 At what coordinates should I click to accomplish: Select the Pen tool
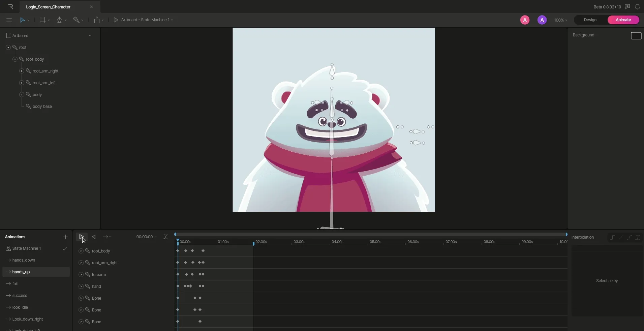click(x=60, y=20)
